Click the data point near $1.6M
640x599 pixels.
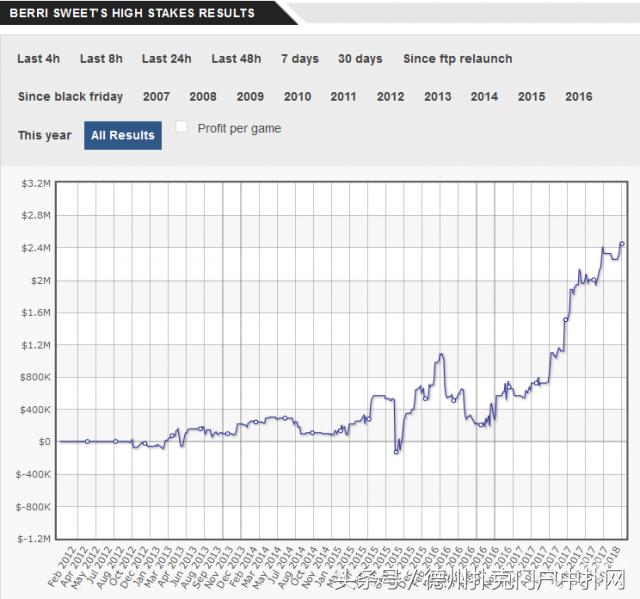click(x=565, y=319)
